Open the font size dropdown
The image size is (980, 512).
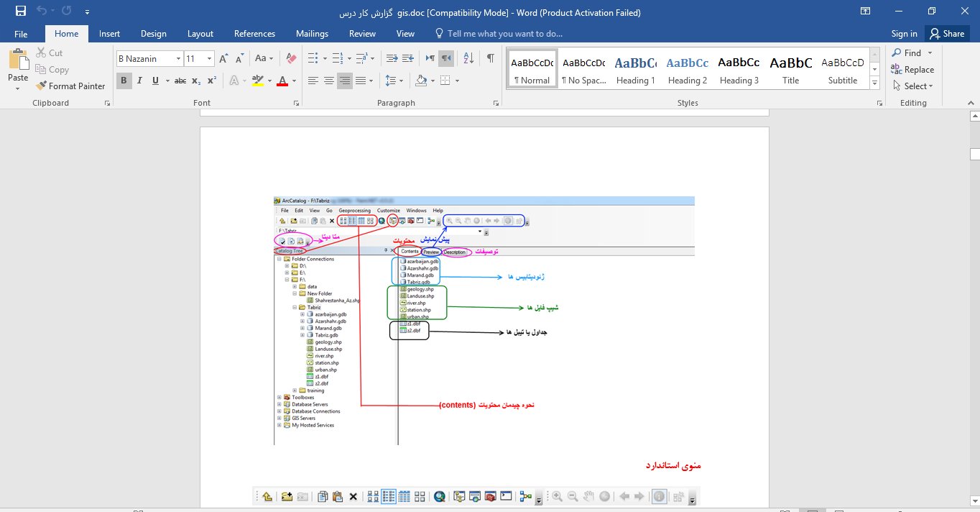(x=209, y=58)
